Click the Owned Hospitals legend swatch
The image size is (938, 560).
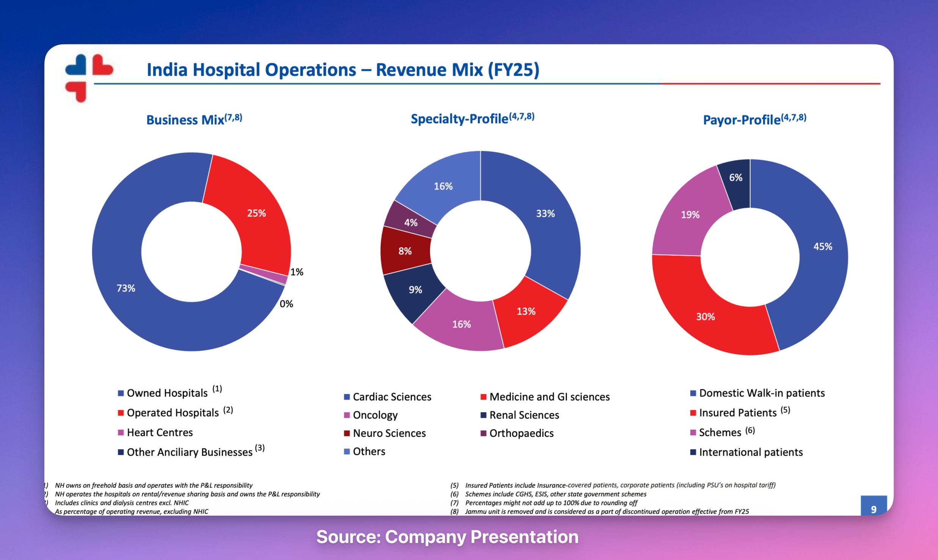pyautogui.click(x=121, y=393)
